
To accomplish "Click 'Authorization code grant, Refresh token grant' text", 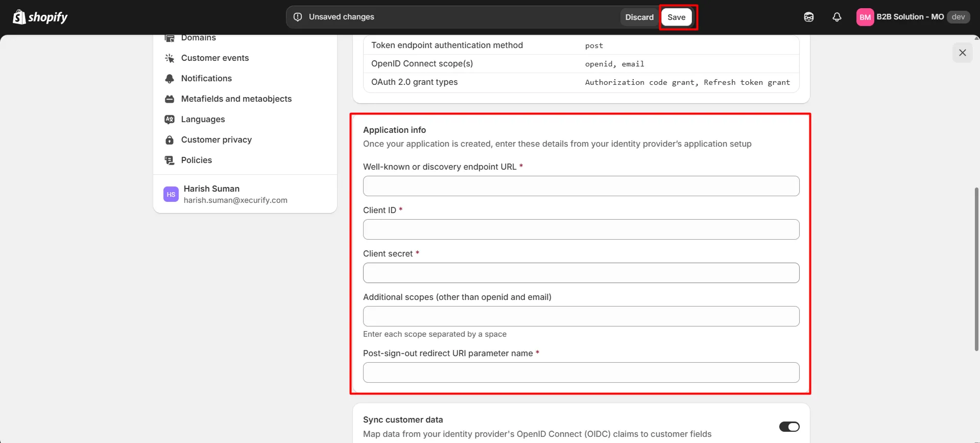I will point(687,82).
